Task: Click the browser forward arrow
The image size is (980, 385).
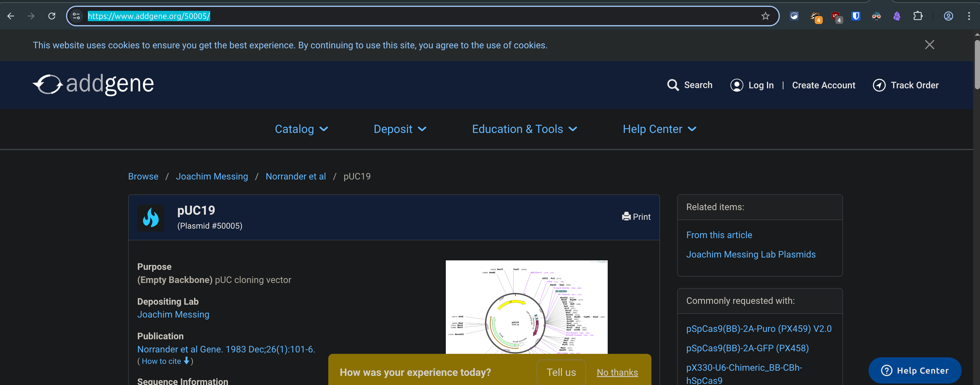Action: (31, 16)
